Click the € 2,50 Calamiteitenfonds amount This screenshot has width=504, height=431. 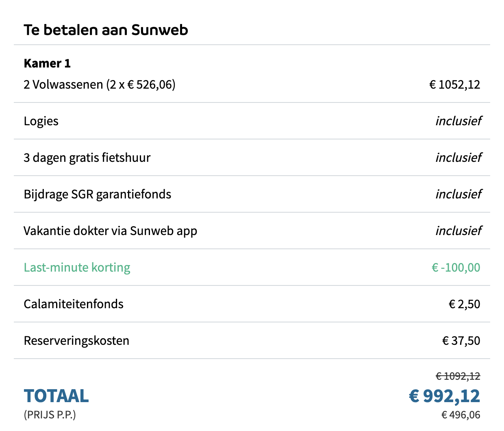coord(465,304)
